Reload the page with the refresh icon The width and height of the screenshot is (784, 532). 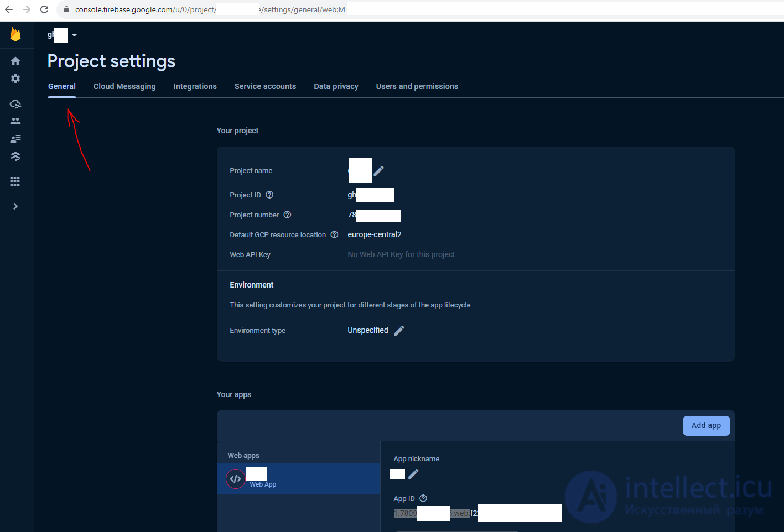tap(44, 9)
